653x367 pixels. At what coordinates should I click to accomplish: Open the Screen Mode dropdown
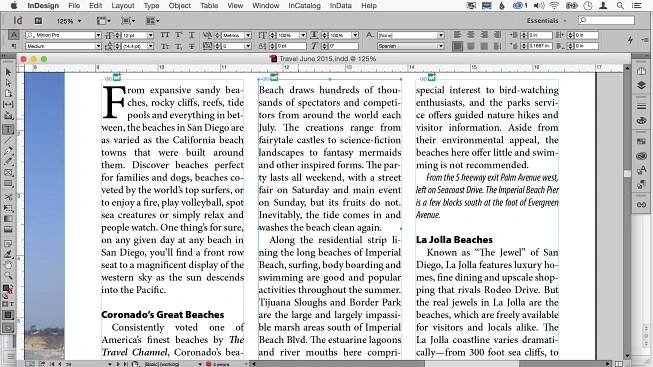128,20
